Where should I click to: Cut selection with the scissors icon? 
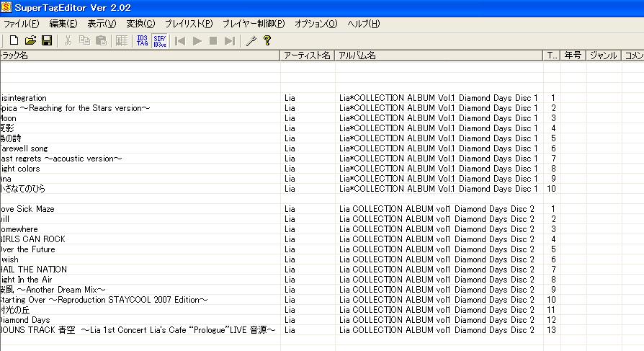point(68,40)
